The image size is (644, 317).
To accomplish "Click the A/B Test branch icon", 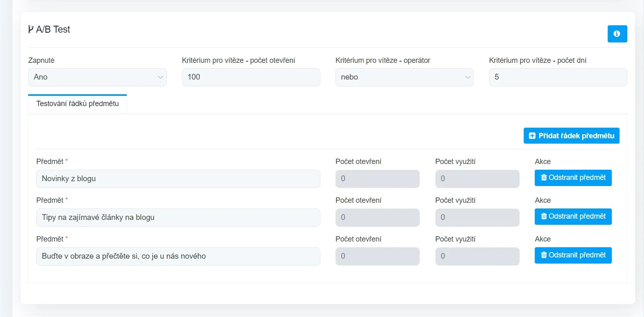I will [31, 29].
